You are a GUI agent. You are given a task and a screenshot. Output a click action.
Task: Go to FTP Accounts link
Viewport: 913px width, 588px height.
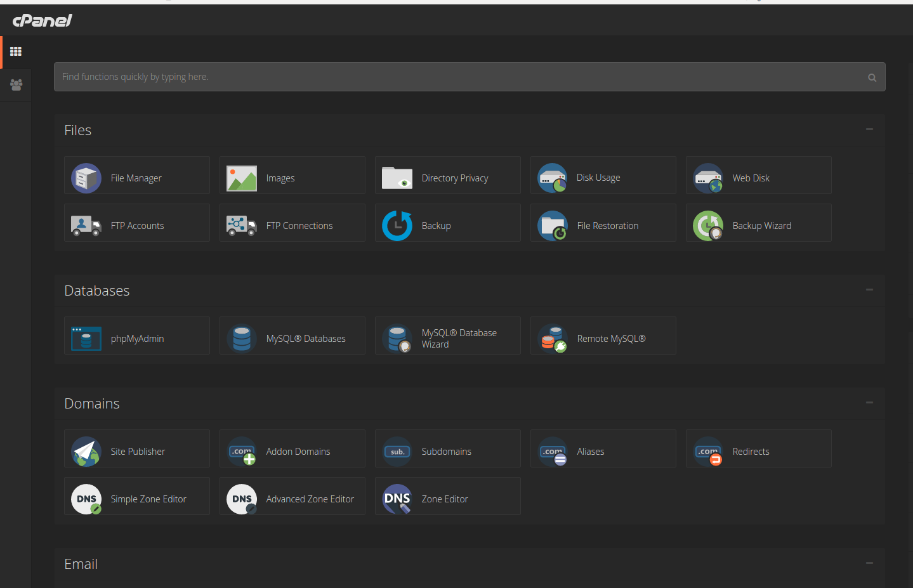[x=138, y=226]
